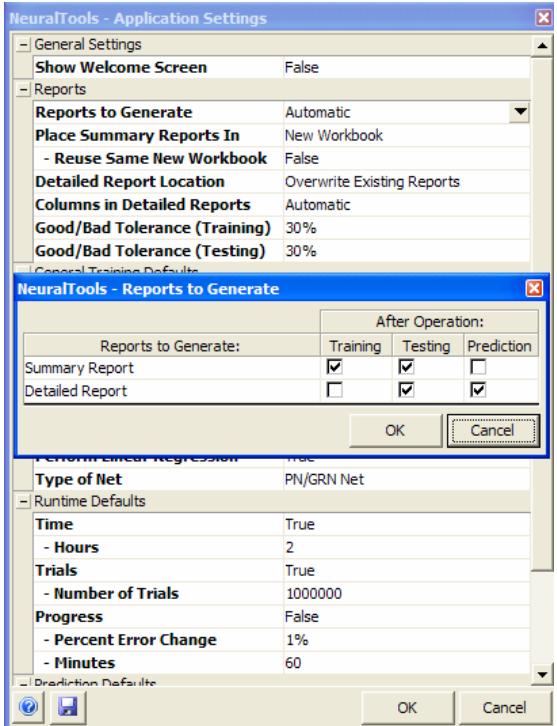Select the Hours value 2
The height and width of the screenshot is (726, 557).
pos(407,548)
